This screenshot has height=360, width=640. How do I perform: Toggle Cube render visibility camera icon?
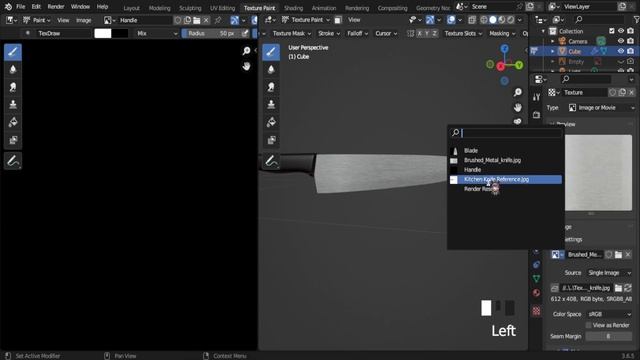coord(631,51)
